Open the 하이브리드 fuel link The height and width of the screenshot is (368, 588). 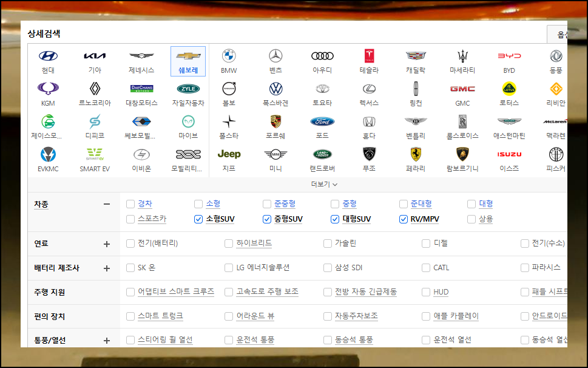(254, 243)
